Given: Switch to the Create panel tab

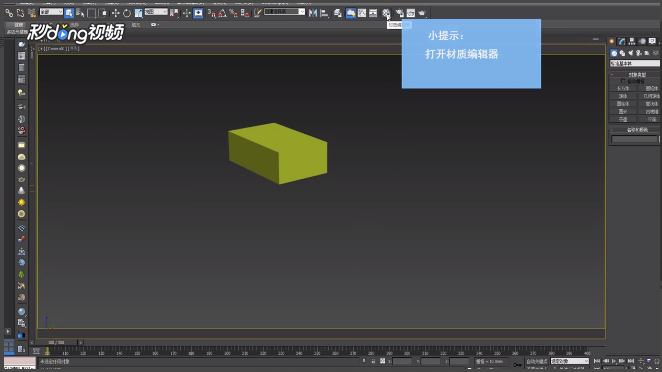Looking at the screenshot, I should (612, 41).
